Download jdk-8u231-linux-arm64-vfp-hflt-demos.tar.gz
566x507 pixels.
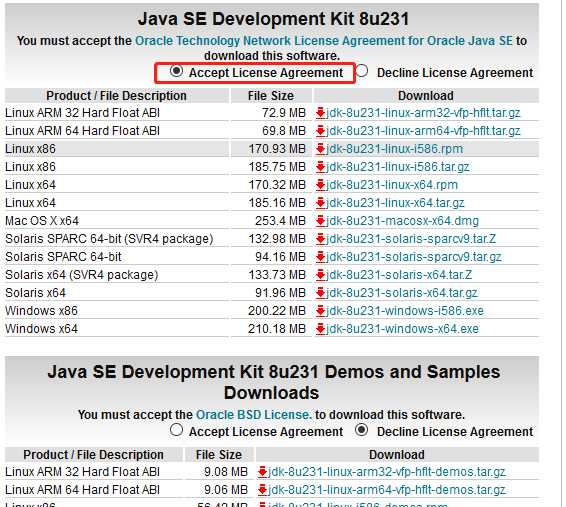(x=387, y=490)
